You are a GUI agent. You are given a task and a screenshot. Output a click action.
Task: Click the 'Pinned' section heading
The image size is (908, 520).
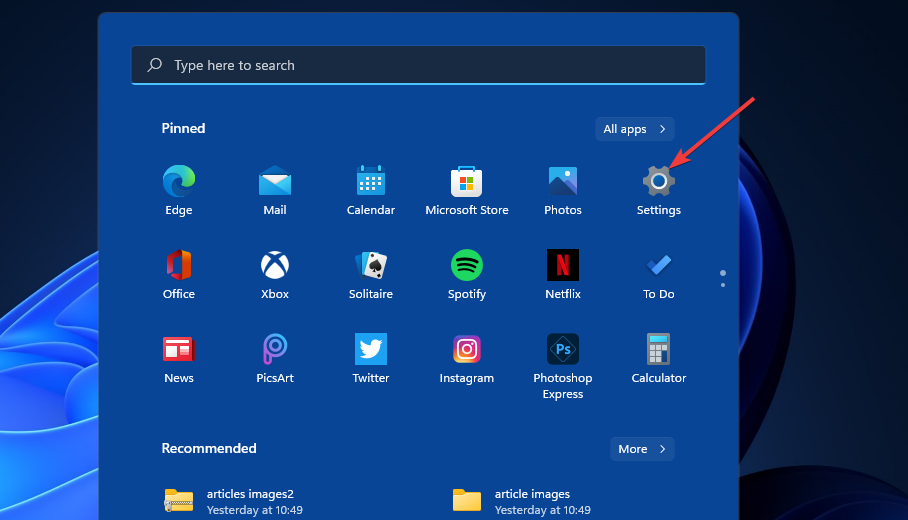(x=183, y=128)
